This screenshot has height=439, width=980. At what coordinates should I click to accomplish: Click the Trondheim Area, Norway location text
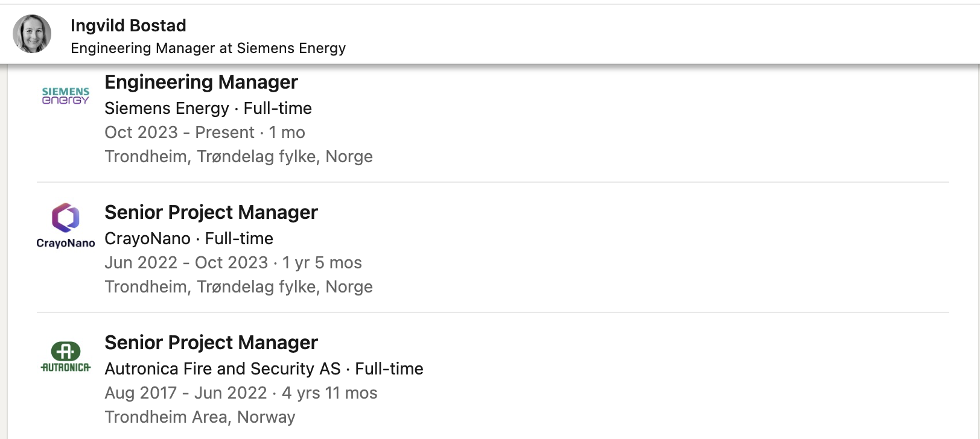(200, 417)
